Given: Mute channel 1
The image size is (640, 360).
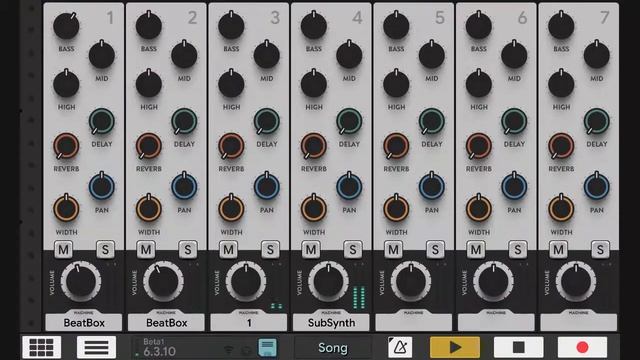Looking at the screenshot, I should pyautogui.click(x=64, y=249).
